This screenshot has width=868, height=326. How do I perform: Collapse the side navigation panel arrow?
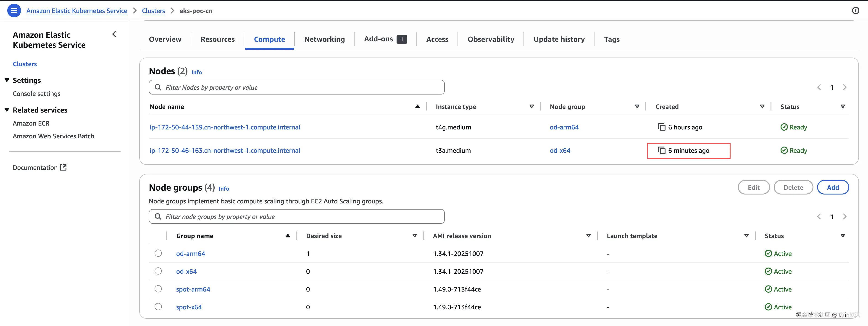tap(114, 34)
